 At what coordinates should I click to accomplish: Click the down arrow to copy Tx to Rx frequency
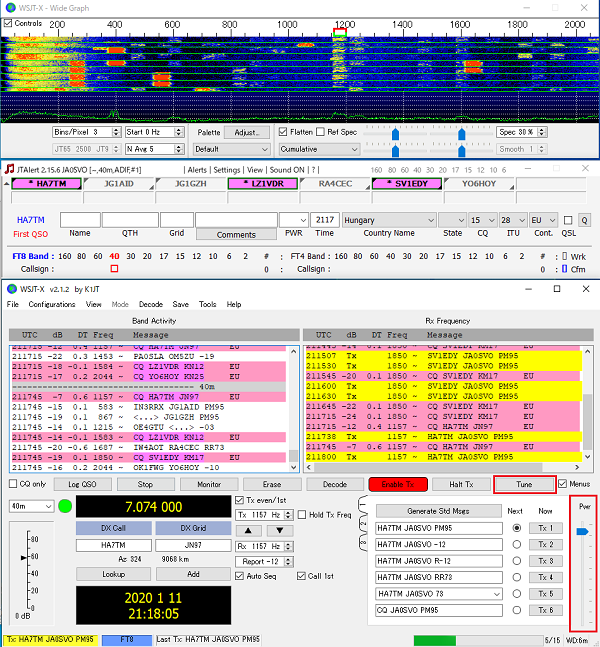click(x=278, y=529)
